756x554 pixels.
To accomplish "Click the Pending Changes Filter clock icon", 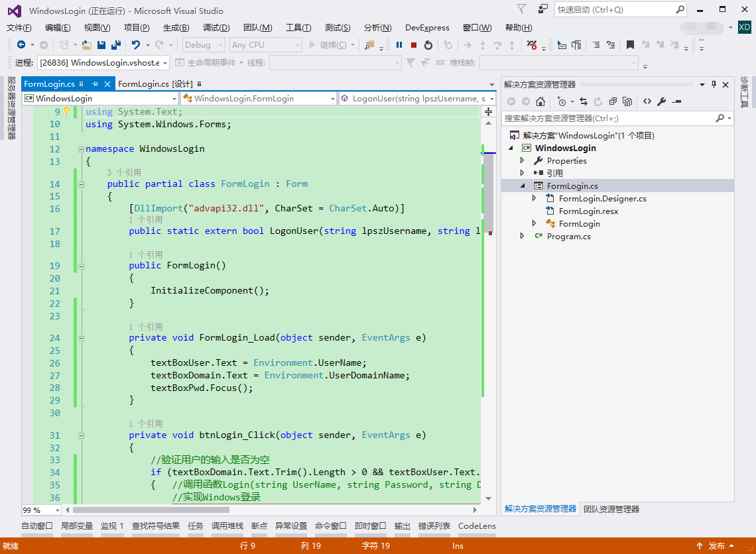I will pyautogui.click(x=562, y=101).
